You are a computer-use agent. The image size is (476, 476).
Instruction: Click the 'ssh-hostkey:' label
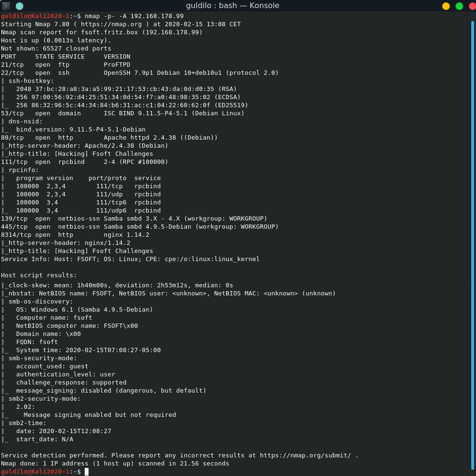[31, 81]
